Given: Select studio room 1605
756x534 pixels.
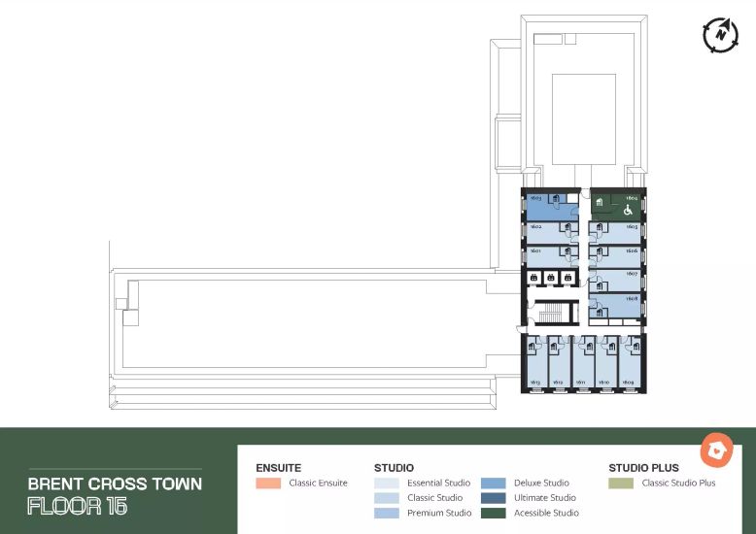Looking at the screenshot, I should pos(622,232).
